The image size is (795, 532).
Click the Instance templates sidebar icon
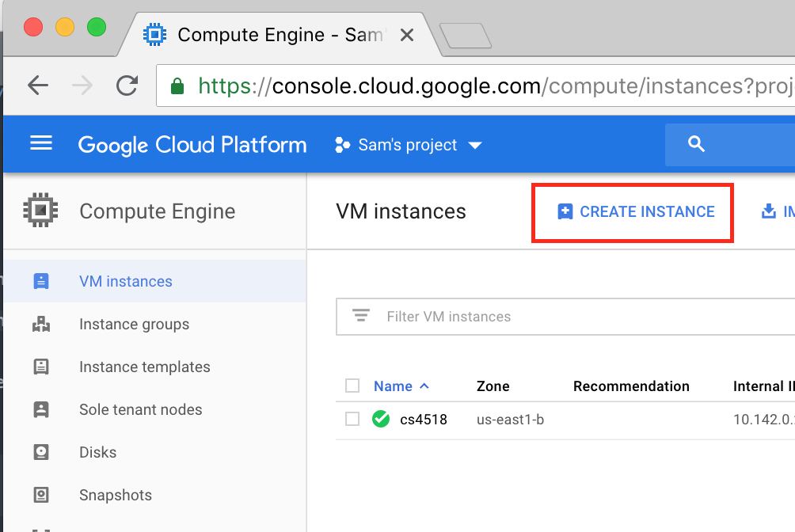(41, 367)
